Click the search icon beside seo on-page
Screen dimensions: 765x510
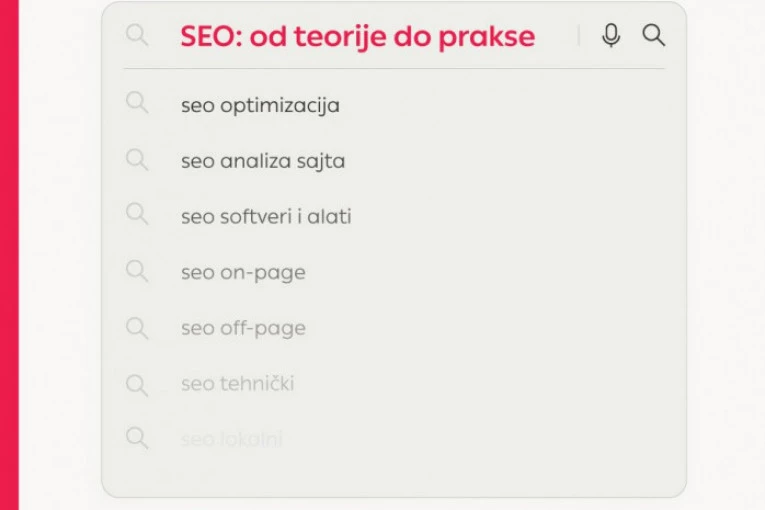(x=137, y=270)
